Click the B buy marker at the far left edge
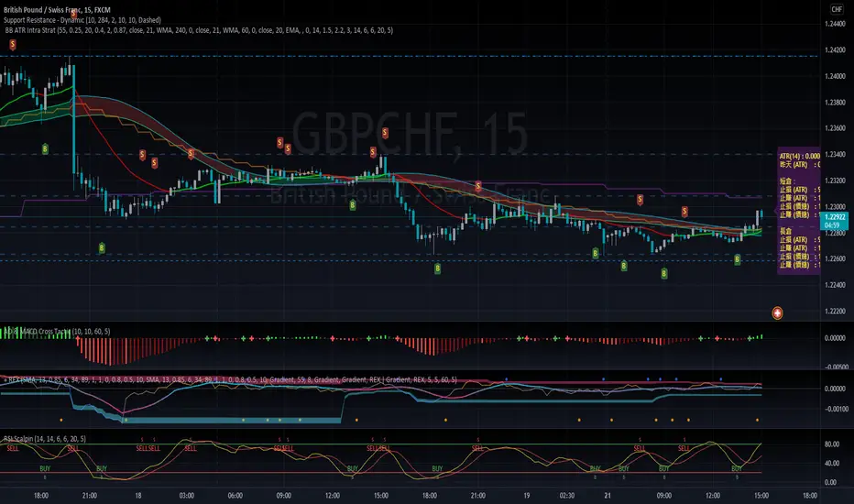 pyautogui.click(x=46, y=147)
